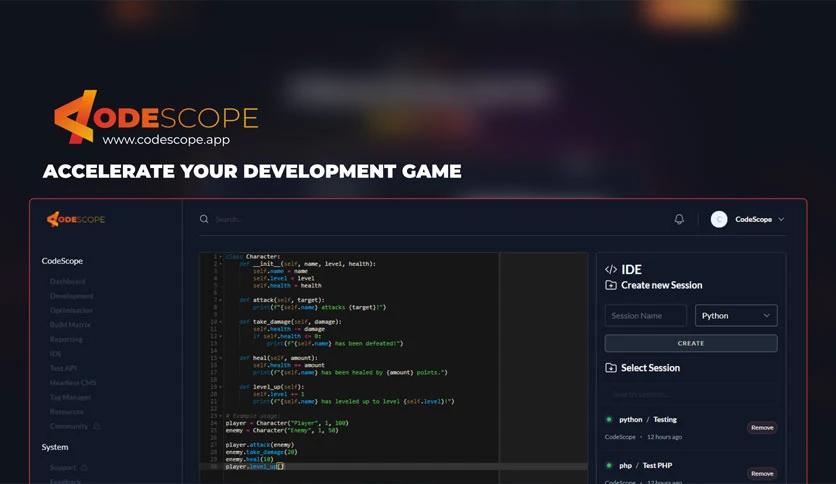Collapse the code fold arrow at line 1
The height and width of the screenshot is (484, 836).
[x=220, y=256]
